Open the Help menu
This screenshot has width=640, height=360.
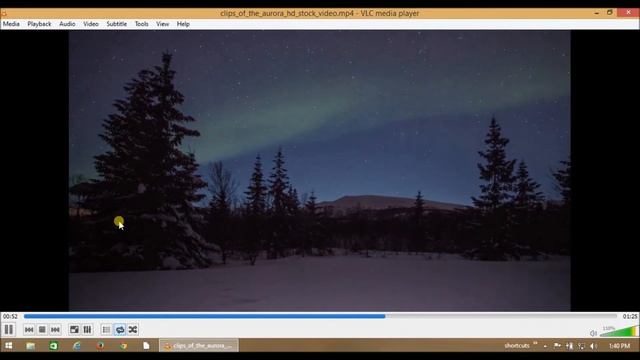[183, 24]
